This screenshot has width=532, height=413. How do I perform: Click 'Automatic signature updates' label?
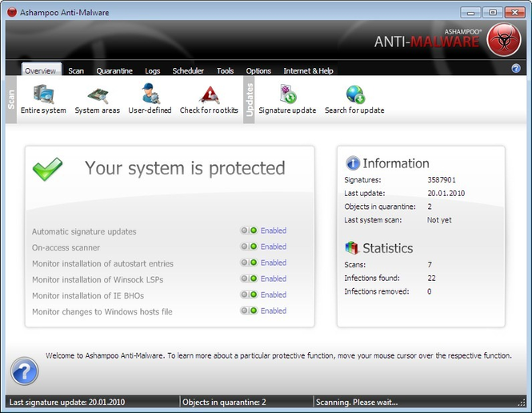84,231
